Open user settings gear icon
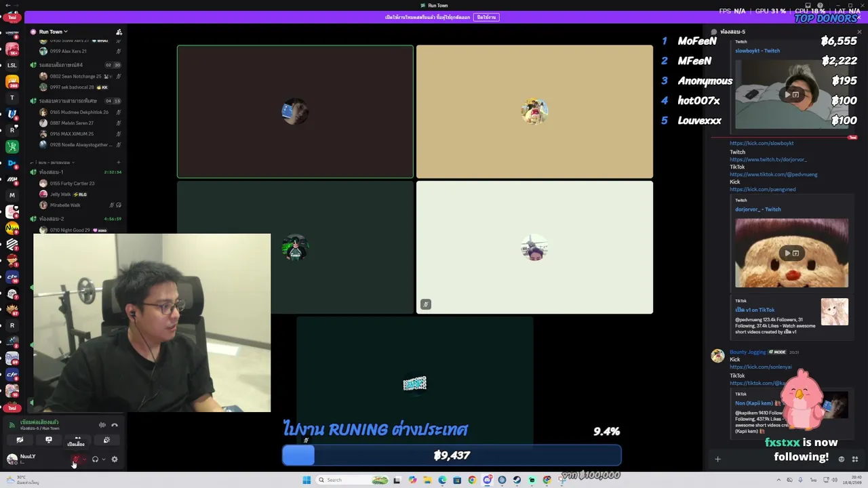The image size is (868, 488). (115, 460)
